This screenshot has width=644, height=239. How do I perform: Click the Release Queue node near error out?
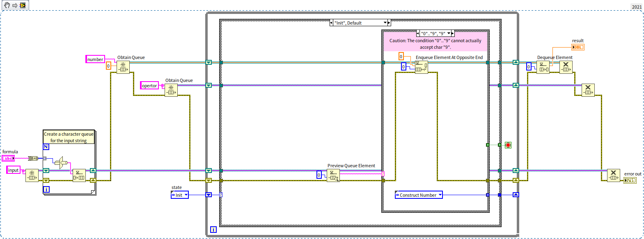tap(613, 175)
